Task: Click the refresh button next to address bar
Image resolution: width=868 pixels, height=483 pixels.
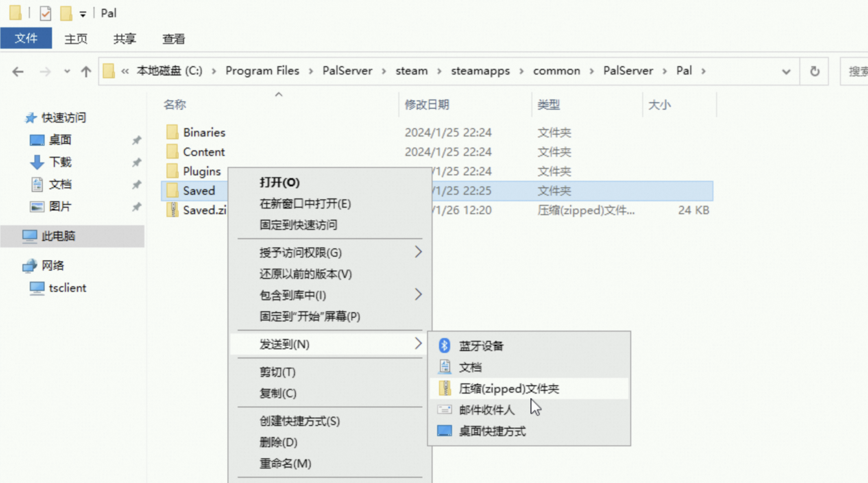Action: (x=815, y=71)
